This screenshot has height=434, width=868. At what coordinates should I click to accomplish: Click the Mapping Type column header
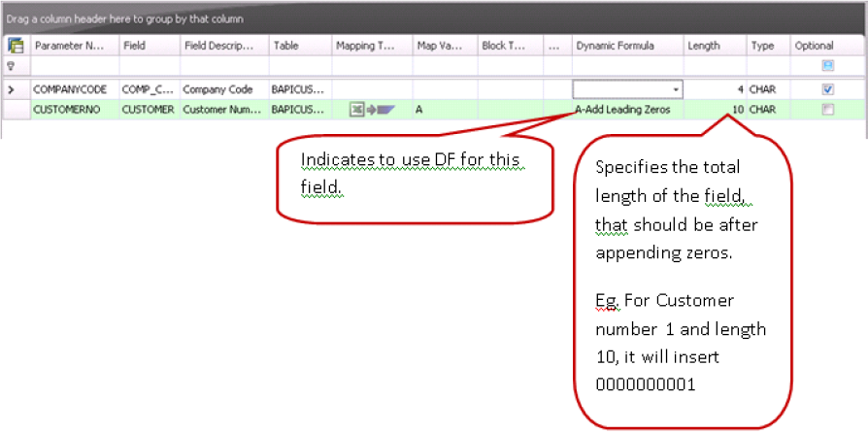point(371,46)
